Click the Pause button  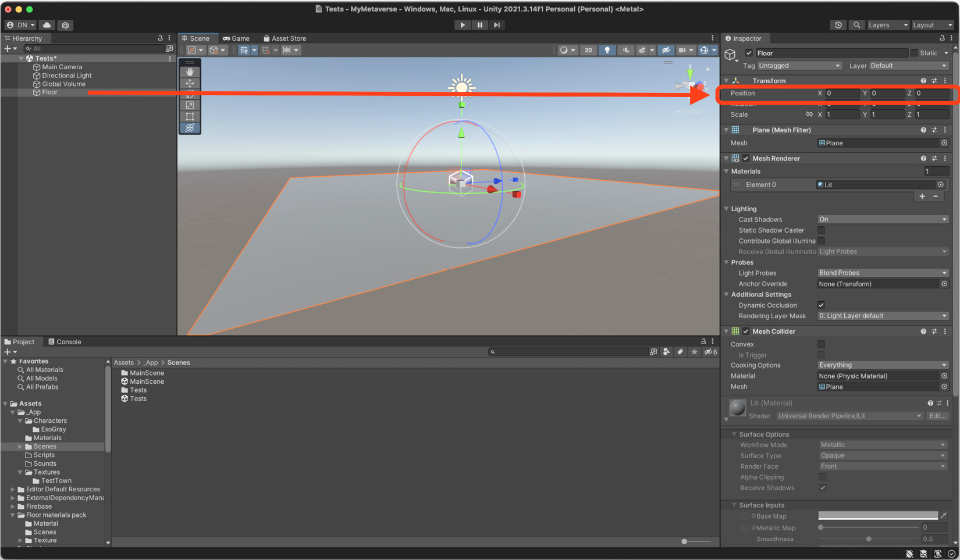[x=479, y=25]
